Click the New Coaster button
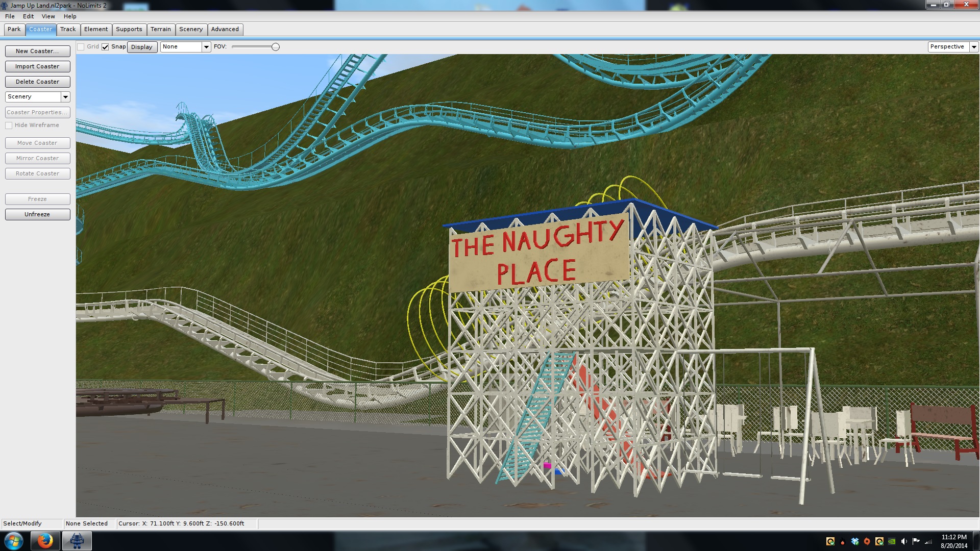Image resolution: width=980 pixels, height=551 pixels. [x=37, y=51]
